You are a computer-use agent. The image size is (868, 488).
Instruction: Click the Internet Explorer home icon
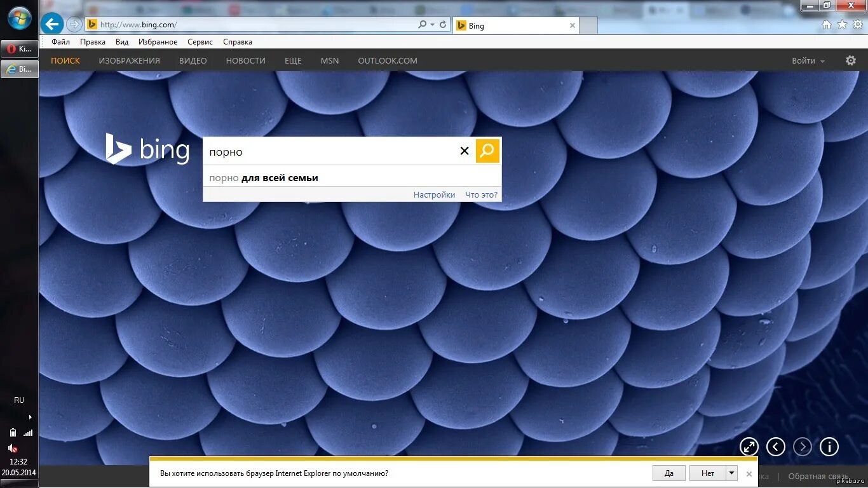pos(827,25)
